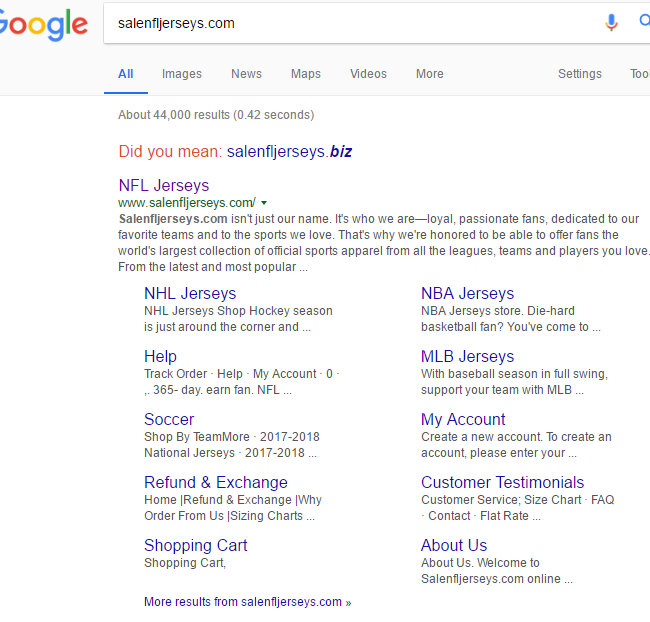650x622 pixels.
Task: Click the About Us. Welcome to snippet
Action: [497, 571]
